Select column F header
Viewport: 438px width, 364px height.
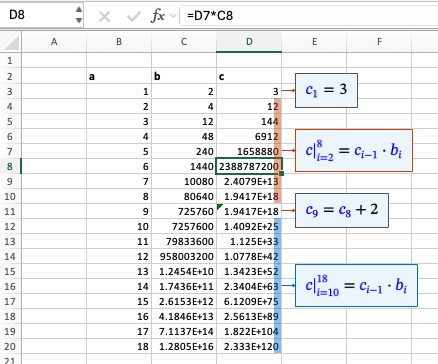pos(379,42)
